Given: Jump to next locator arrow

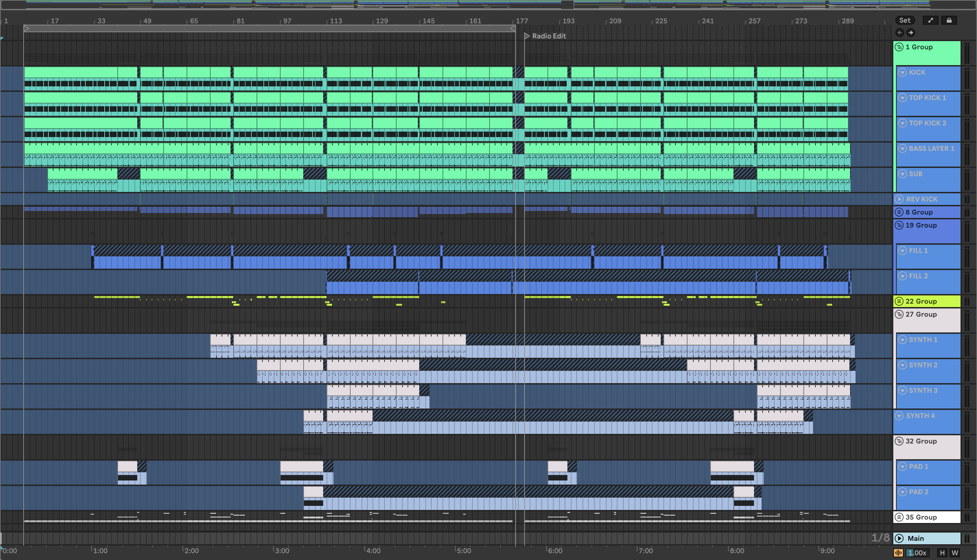Looking at the screenshot, I should pos(910,33).
